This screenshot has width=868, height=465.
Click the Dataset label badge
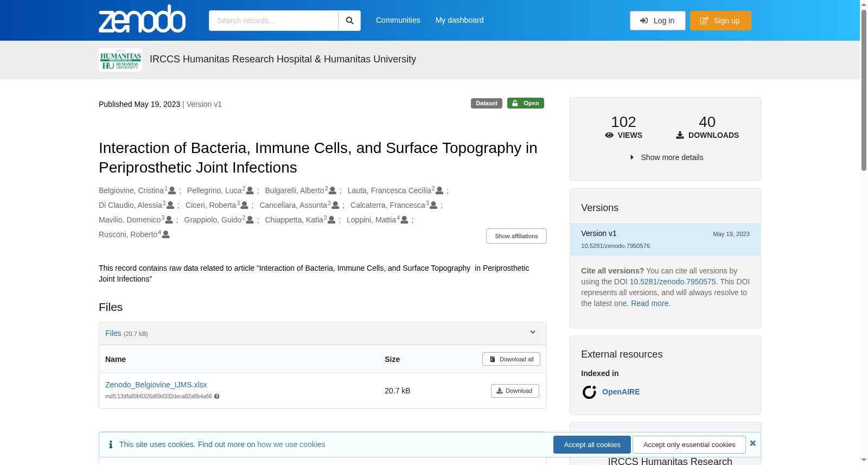pyautogui.click(x=487, y=103)
